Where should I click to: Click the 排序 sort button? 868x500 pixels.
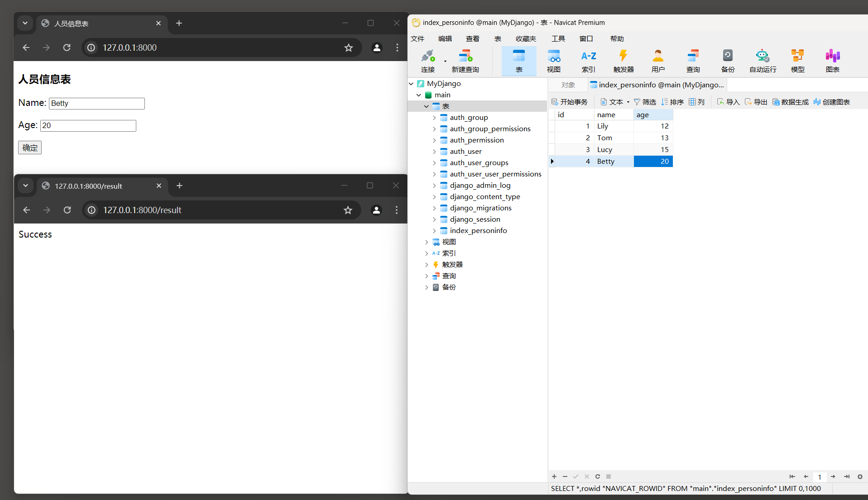tap(672, 102)
